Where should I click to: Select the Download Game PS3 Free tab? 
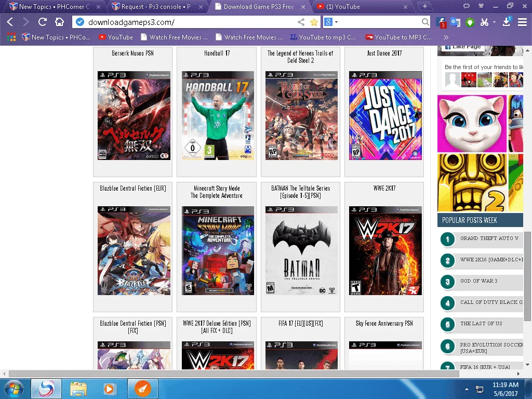tap(260, 6)
